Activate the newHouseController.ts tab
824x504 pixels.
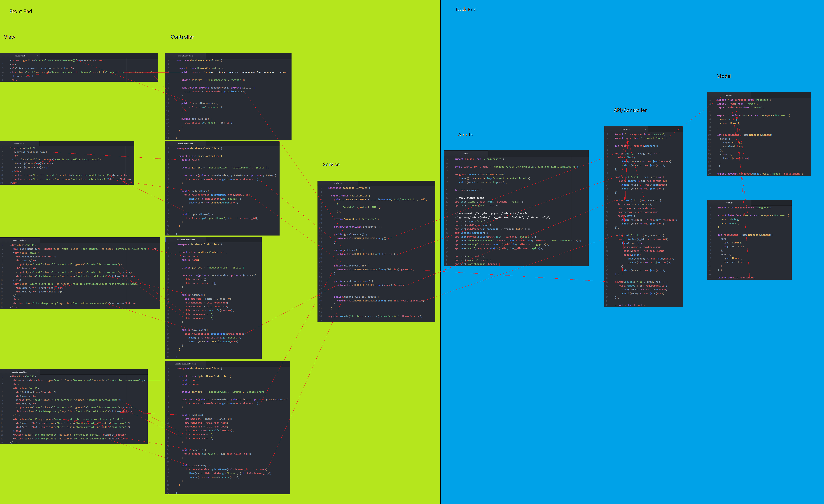(x=185, y=240)
